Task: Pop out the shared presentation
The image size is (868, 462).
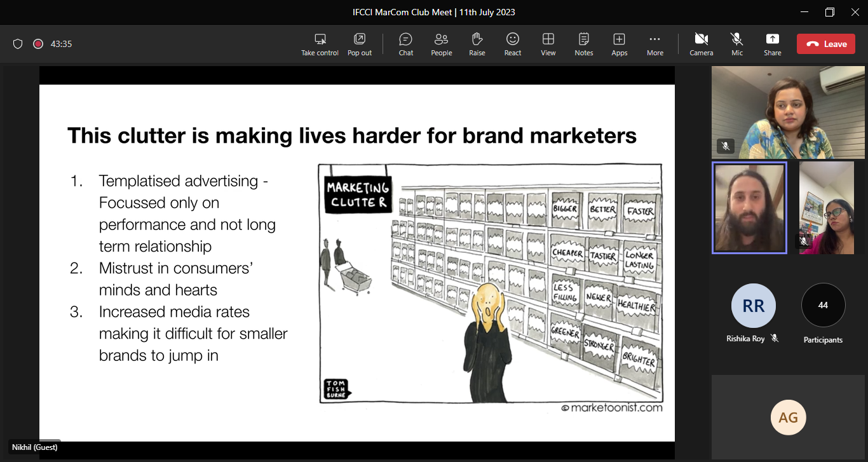Action: (360, 39)
